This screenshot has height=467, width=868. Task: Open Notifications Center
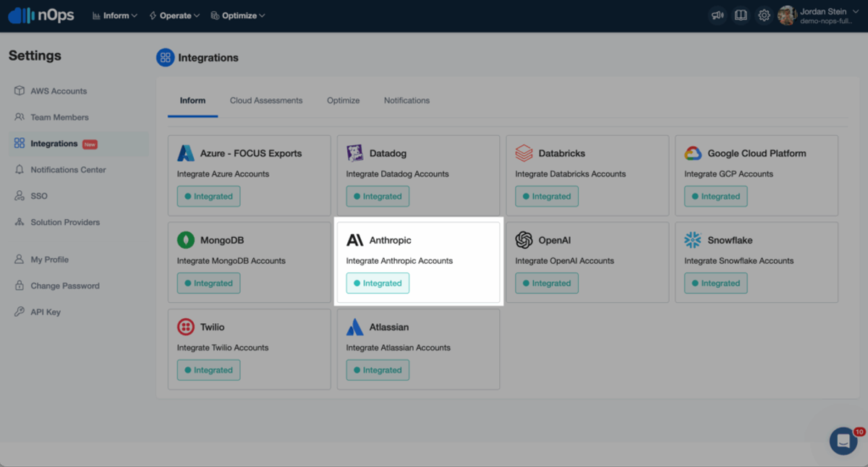click(x=68, y=170)
